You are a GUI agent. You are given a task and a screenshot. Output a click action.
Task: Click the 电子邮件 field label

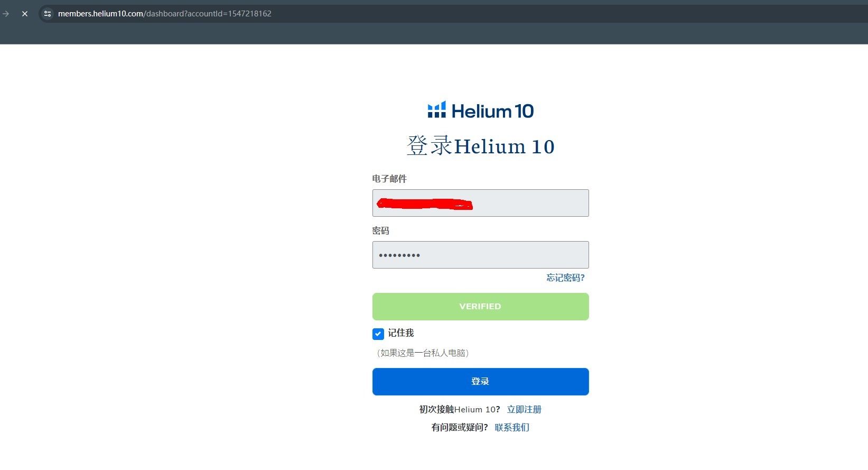389,179
